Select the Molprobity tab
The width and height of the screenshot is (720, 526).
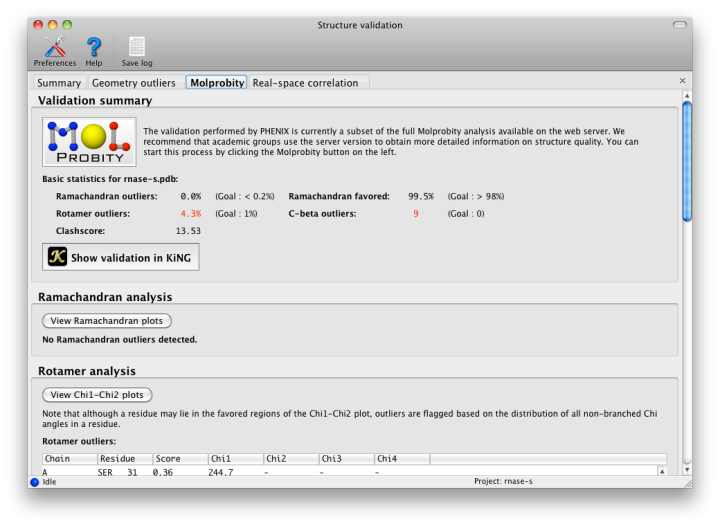click(216, 83)
